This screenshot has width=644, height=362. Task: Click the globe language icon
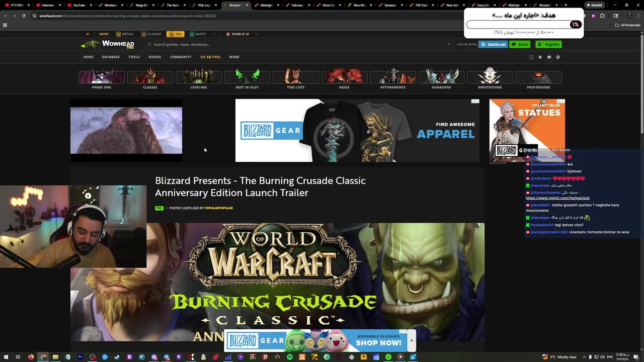pos(557,57)
